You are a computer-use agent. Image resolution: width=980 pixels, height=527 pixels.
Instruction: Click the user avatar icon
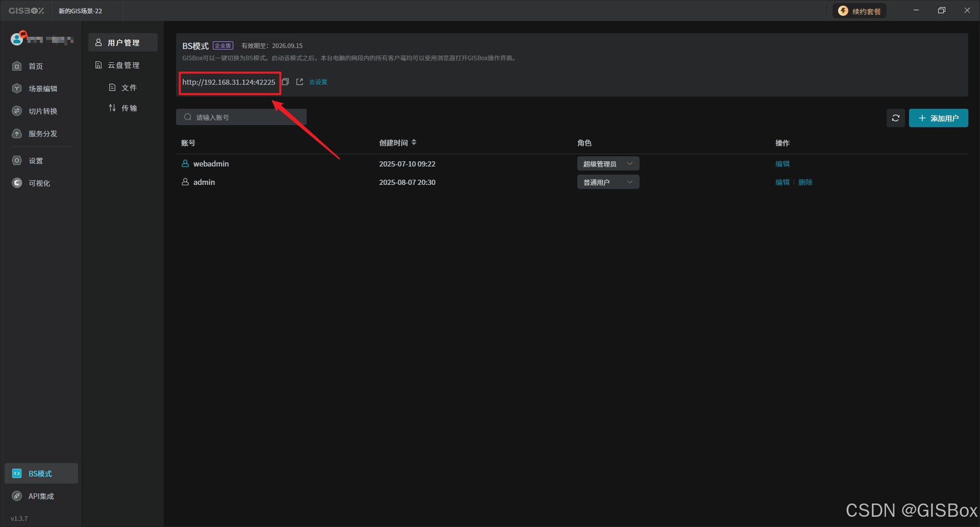click(17, 39)
